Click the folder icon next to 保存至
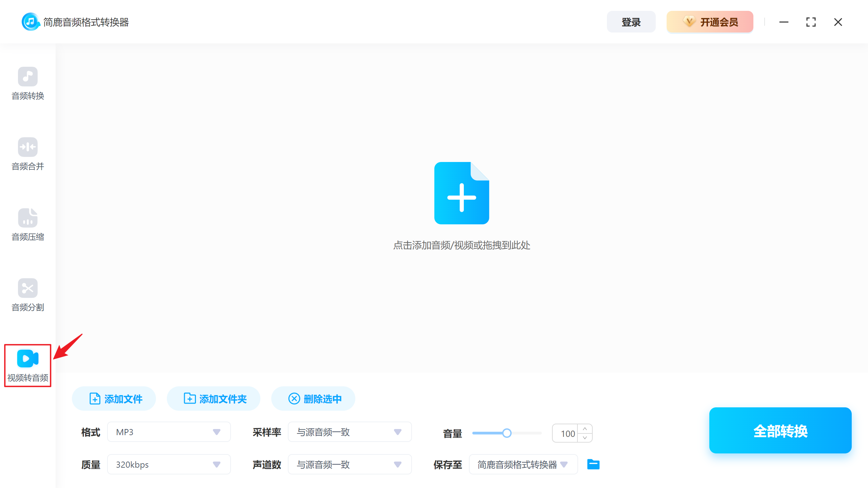 point(593,464)
